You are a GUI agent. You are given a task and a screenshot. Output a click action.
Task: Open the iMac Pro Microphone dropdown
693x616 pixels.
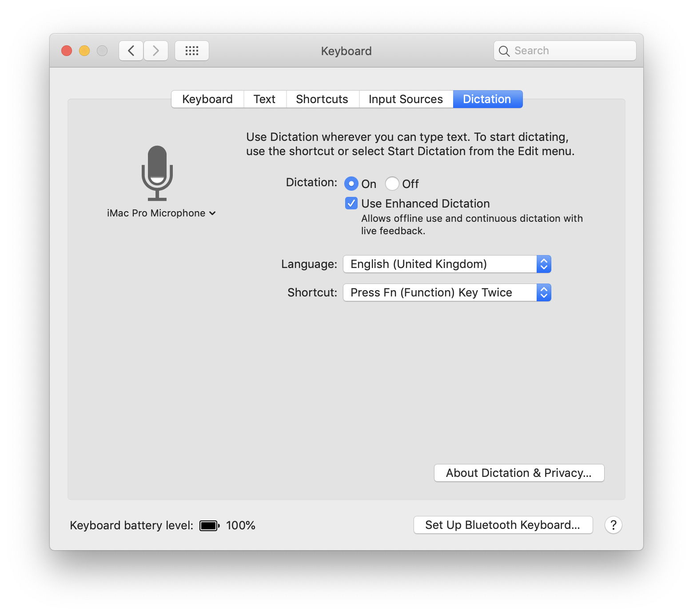(x=161, y=213)
